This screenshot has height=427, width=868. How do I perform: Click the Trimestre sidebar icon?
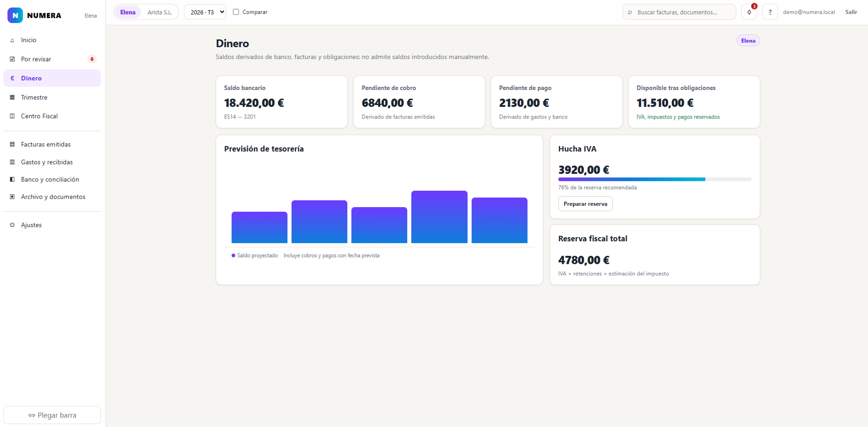(12, 97)
